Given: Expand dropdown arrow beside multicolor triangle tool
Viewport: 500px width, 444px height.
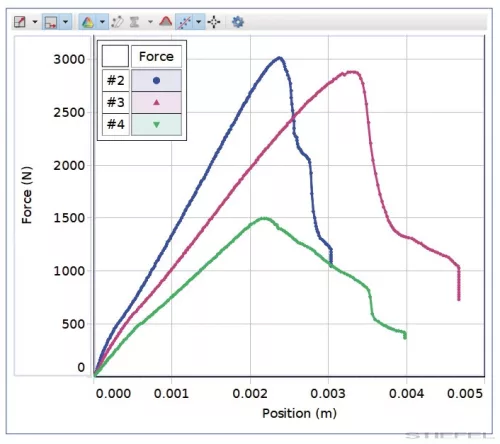Looking at the screenshot, I should (102, 22).
